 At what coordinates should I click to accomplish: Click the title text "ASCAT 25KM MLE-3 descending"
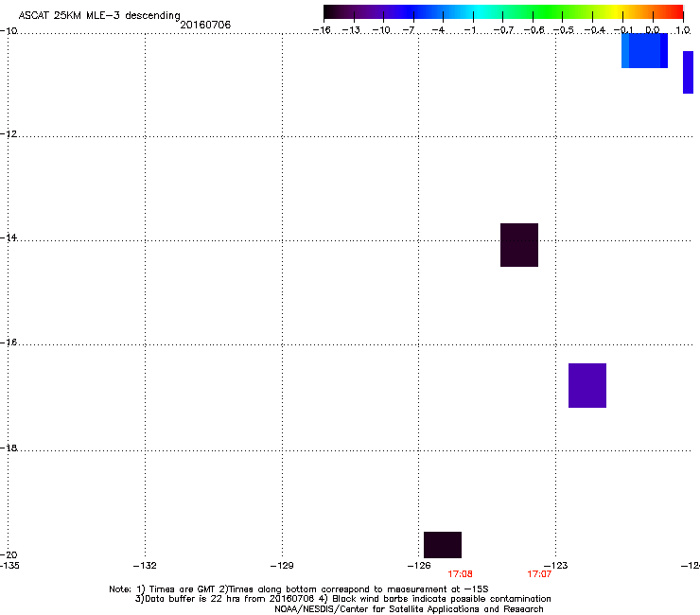(x=99, y=16)
